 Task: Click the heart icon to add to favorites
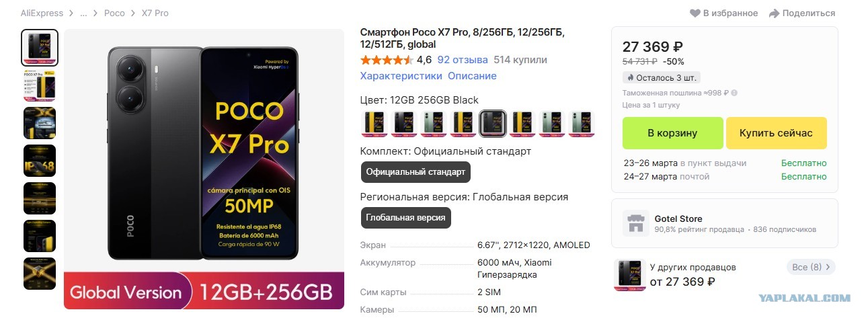695,13
